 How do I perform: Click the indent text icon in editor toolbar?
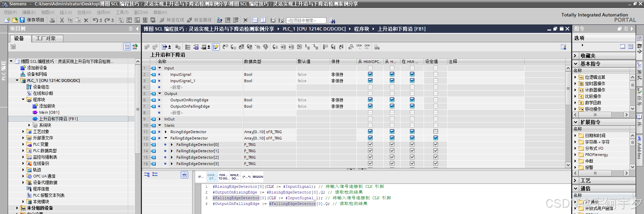point(283,47)
